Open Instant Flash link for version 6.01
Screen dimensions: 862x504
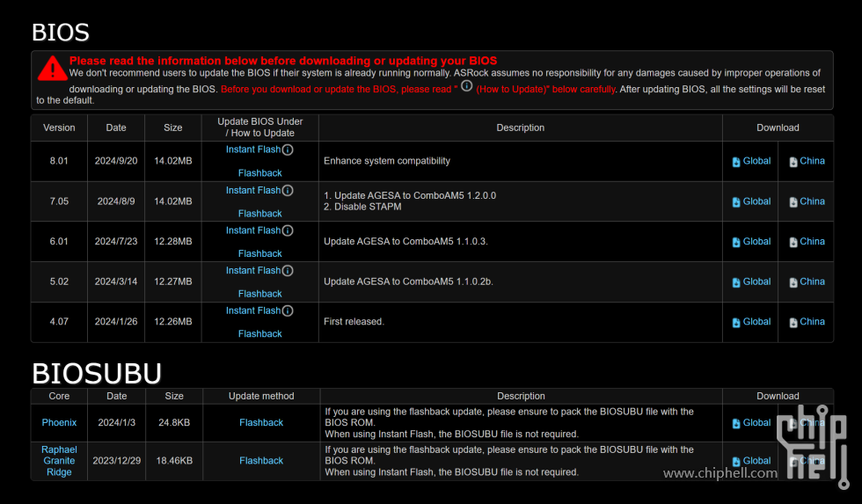coord(253,230)
